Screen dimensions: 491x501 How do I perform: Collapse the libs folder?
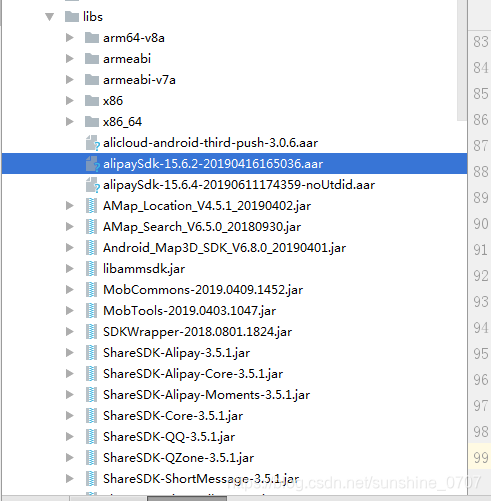[50, 17]
